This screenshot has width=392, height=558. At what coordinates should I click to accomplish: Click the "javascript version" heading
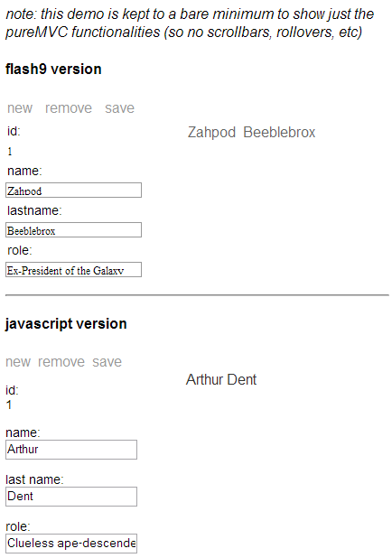coord(66,324)
